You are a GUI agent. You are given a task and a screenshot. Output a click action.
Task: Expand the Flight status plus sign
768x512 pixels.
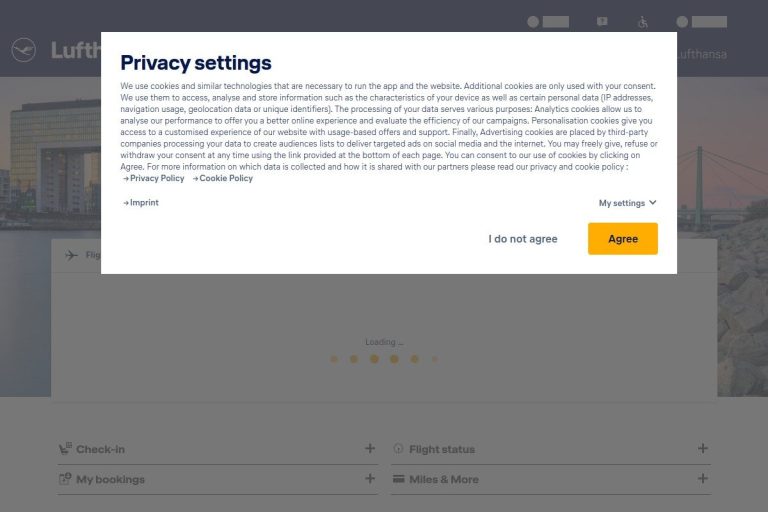click(703, 449)
